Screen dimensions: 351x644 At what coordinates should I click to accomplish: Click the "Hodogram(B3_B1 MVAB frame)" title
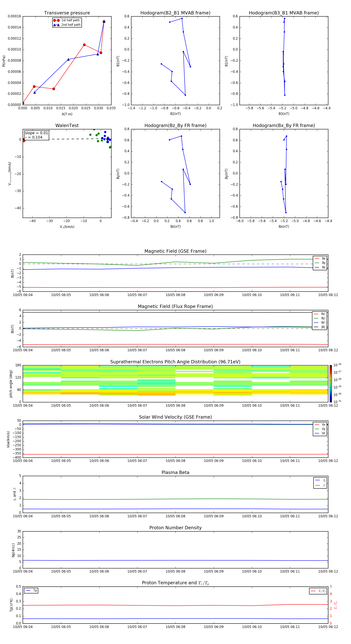point(284,13)
